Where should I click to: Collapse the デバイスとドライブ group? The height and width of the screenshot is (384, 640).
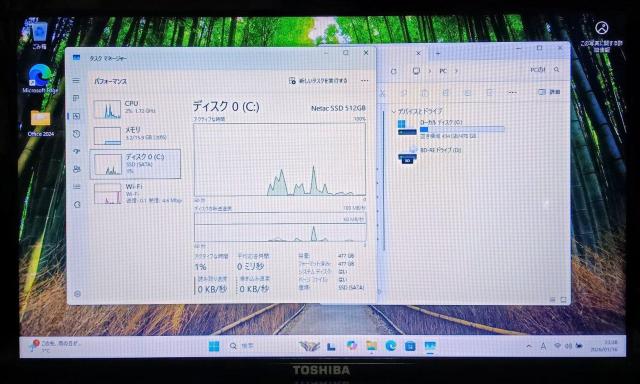point(393,111)
